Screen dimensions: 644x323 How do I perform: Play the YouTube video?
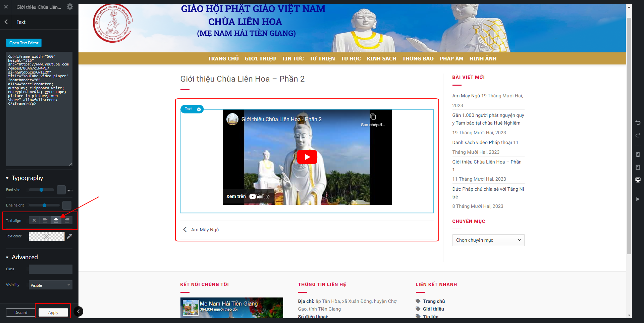coord(307,157)
